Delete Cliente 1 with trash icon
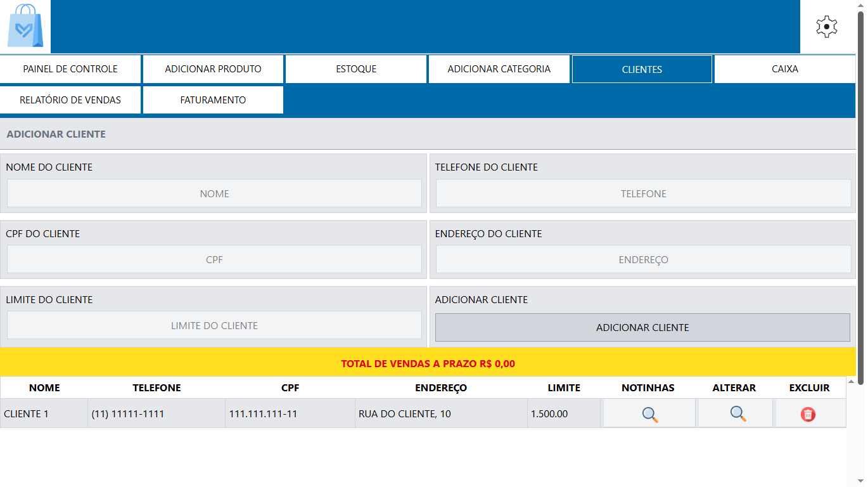This screenshot has width=868, height=487. pyautogui.click(x=808, y=414)
